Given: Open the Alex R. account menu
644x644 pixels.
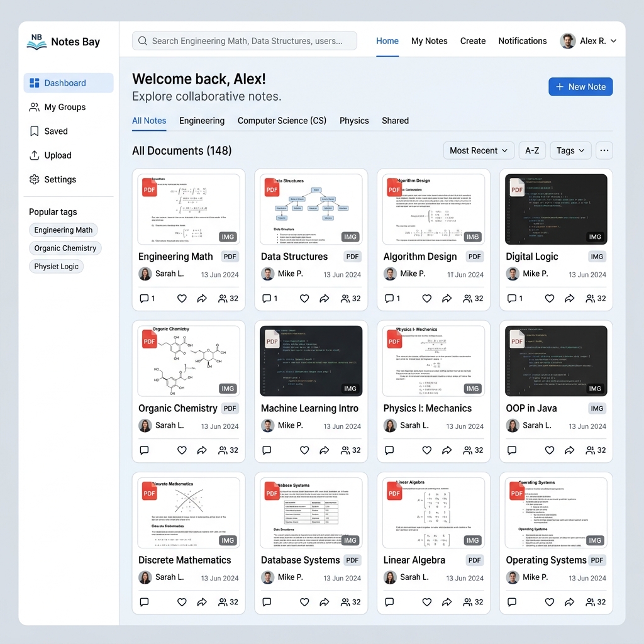Looking at the screenshot, I should click(x=589, y=41).
